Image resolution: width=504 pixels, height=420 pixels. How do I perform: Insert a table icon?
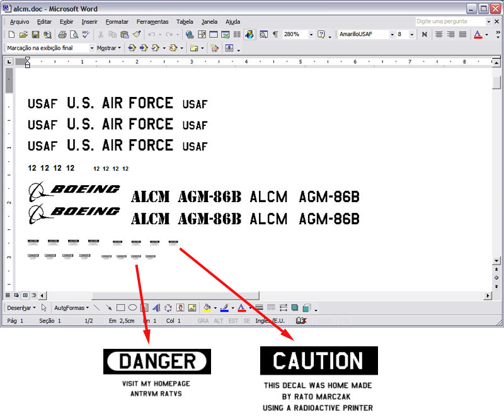214,35
